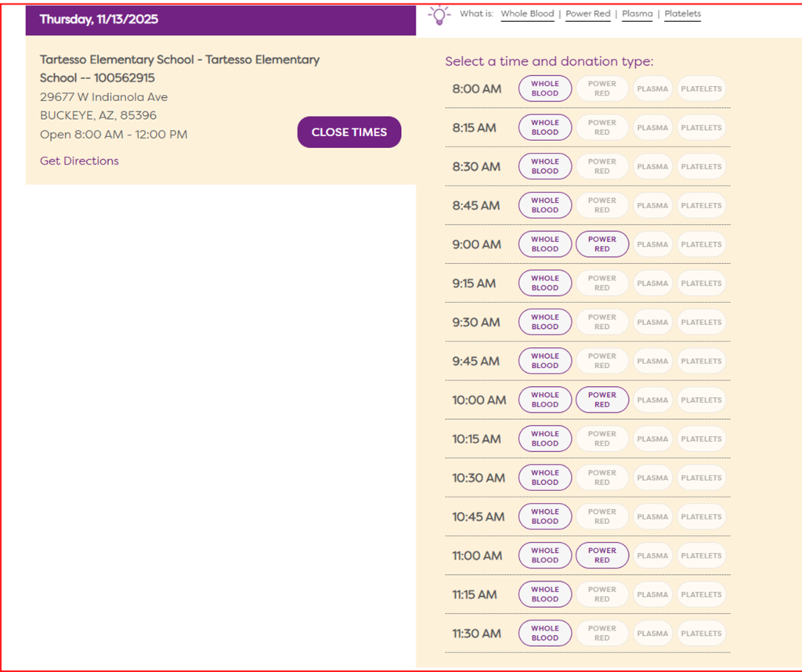This screenshot has width=802, height=672.
Task: Choose Whole Blood at 8:45 AM
Action: click(545, 205)
